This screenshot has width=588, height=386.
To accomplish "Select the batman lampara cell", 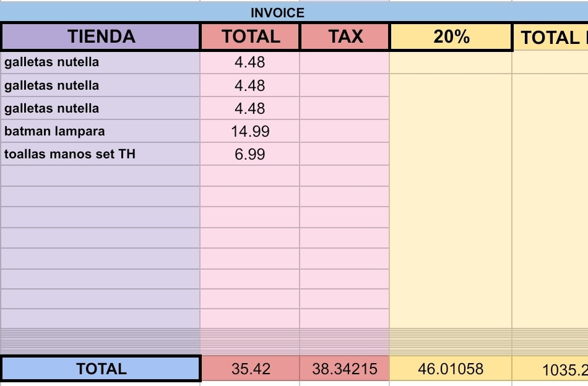I will 101,131.
